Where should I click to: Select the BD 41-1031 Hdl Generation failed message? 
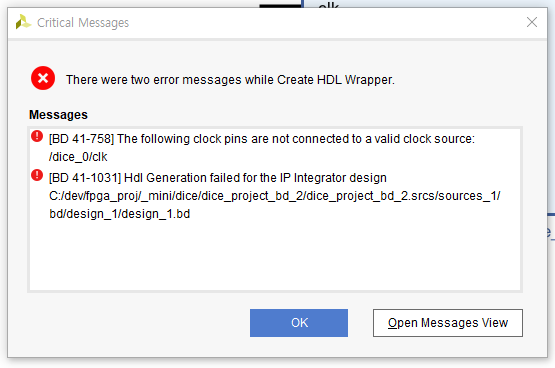(x=218, y=178)
